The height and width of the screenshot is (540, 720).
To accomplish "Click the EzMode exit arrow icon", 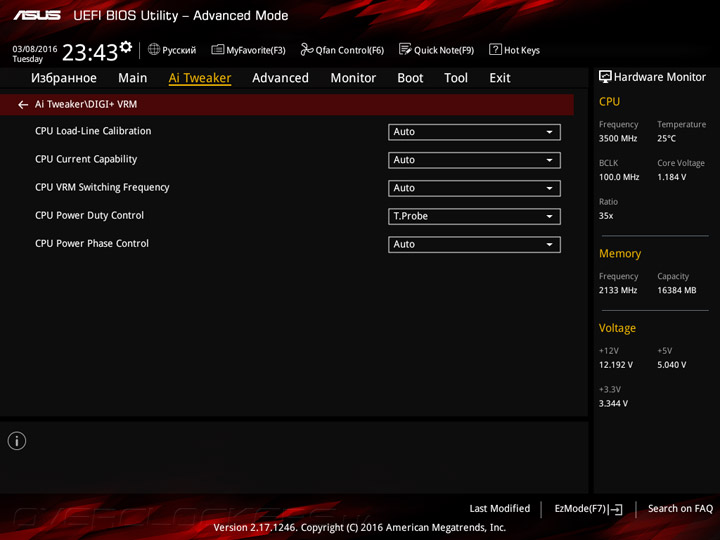I will coord(616,509).
